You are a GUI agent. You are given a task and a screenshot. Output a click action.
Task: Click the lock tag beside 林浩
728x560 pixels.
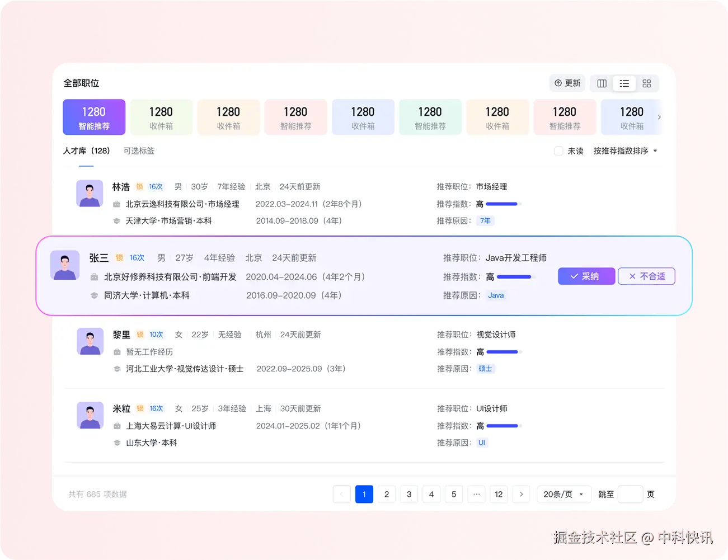pyautogui.click(x=140, y=187)
